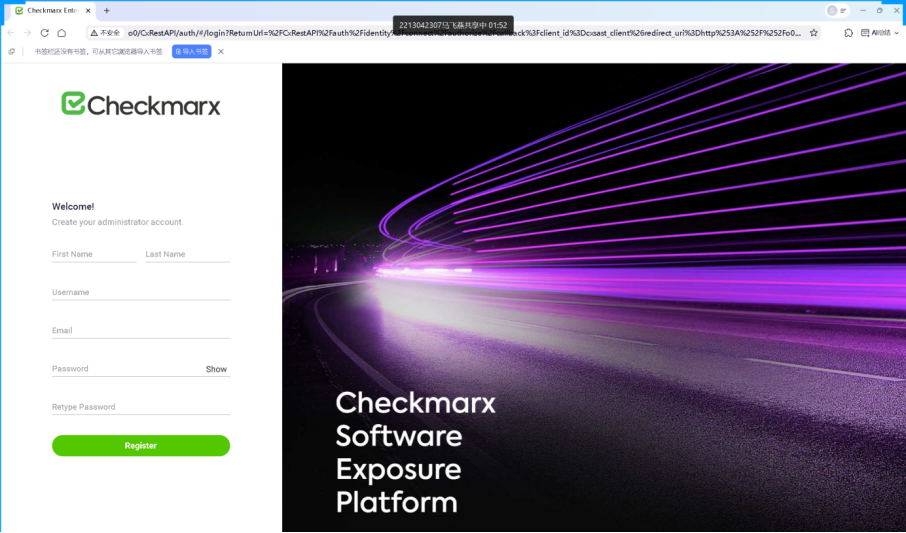Click the address bar URL

click(464, 33)
